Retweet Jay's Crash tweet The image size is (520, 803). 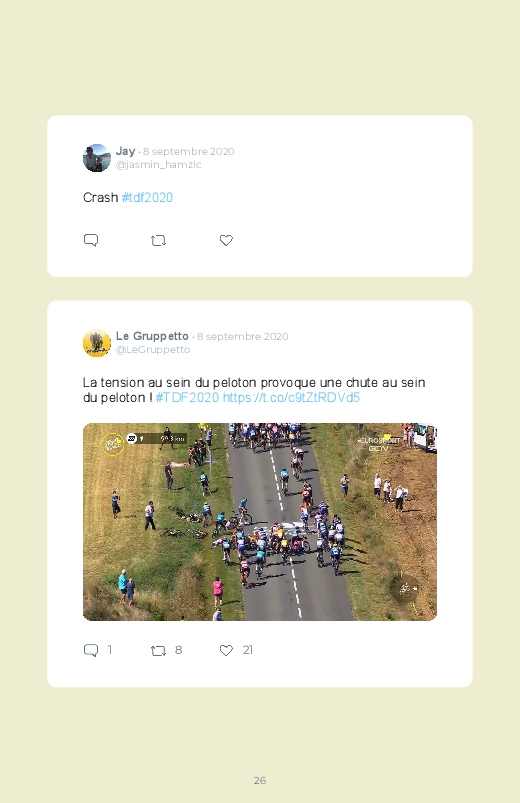point(158,240)
